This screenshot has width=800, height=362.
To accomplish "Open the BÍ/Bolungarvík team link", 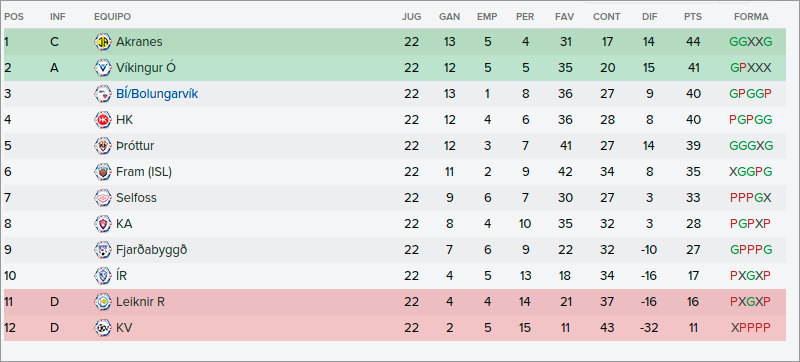I will (x=157, y=94).
